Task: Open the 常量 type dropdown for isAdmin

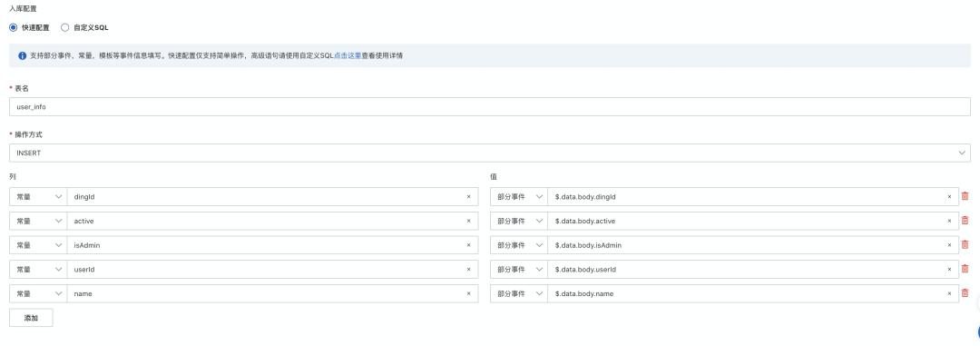Action: tap(38, 245)
